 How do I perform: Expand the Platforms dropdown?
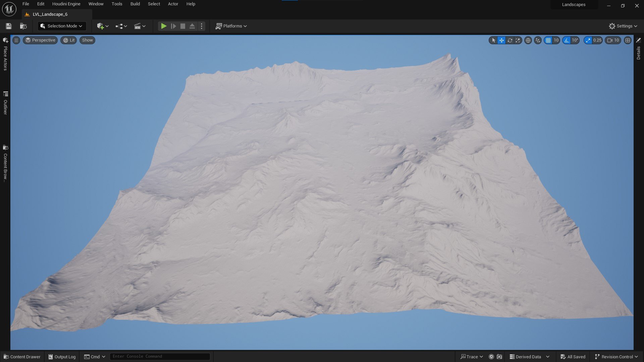coord(231,26)
